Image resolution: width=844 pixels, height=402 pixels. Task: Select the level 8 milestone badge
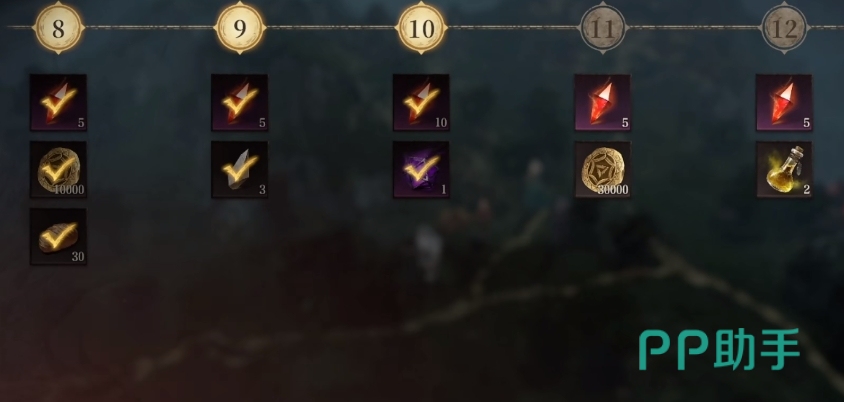pos(58,28)
